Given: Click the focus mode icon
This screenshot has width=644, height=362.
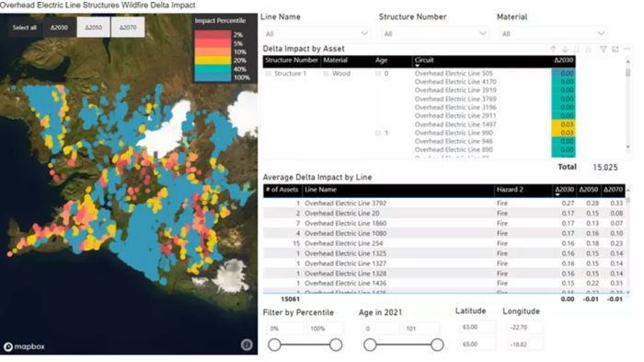Looking at the screenshot, I should [x=615, y=50].
